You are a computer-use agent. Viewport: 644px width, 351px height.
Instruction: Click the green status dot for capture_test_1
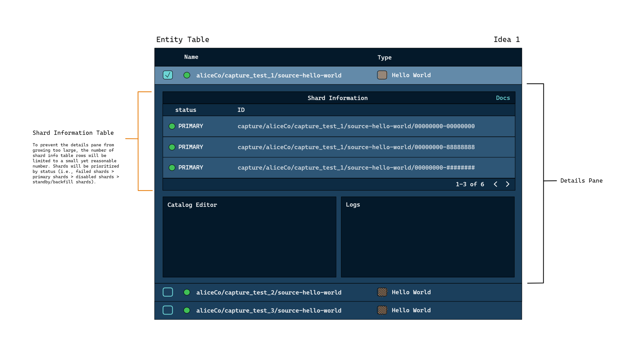point(187,75)
